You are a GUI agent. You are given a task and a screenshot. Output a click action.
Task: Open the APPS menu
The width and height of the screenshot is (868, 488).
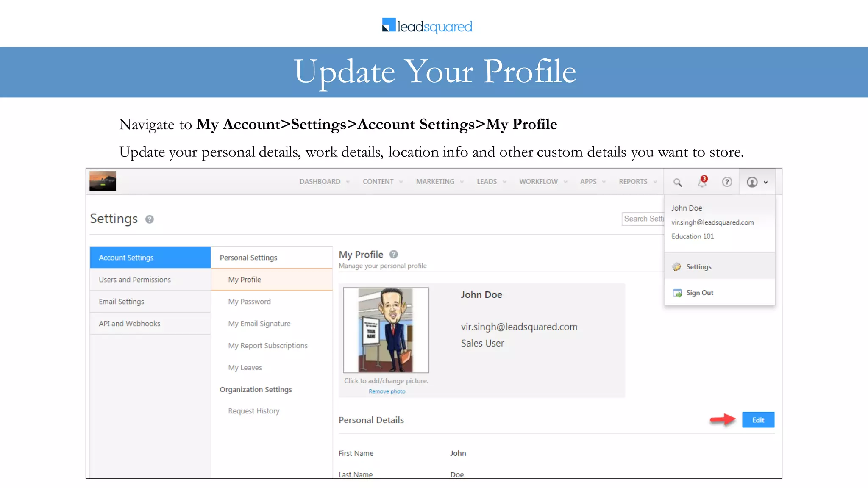(x=588, y=181)
